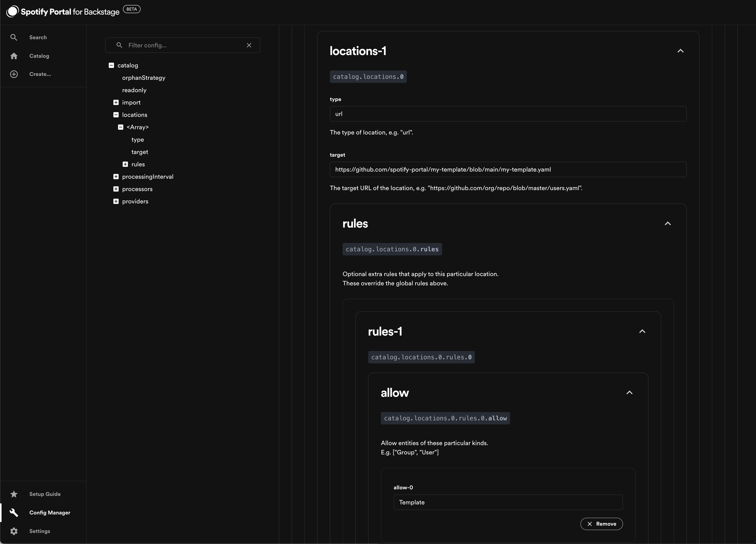Screen dimensions: 756x544
Task: Click the allow heading
Action: click(395, 393)
